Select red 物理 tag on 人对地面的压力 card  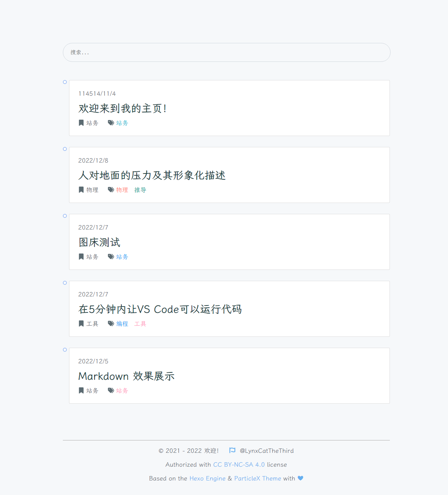tap(122, 190)
